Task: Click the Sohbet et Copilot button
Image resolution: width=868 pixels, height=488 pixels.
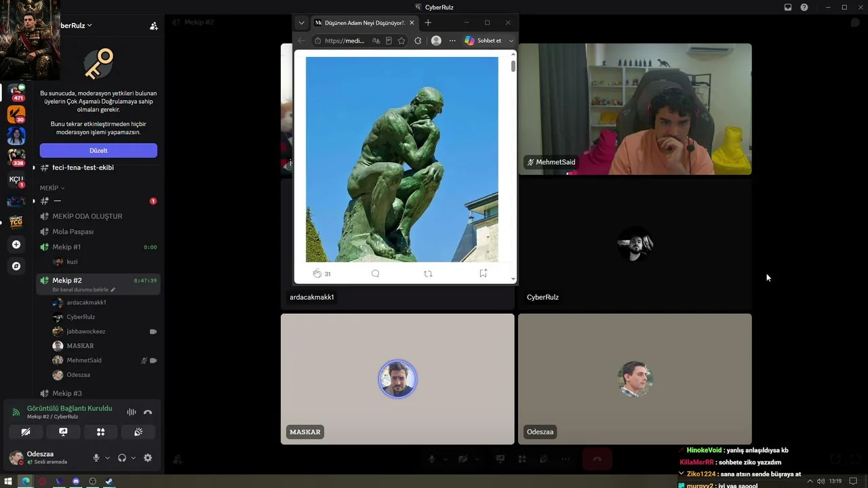Action: coord(483,41)
